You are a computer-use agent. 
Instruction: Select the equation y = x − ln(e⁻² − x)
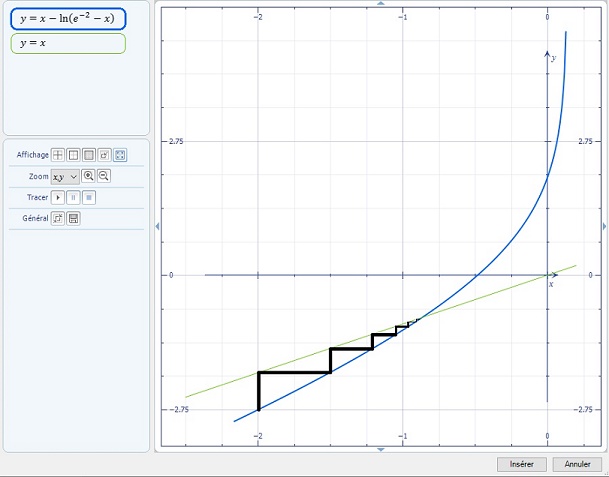(x=67, y=18)
